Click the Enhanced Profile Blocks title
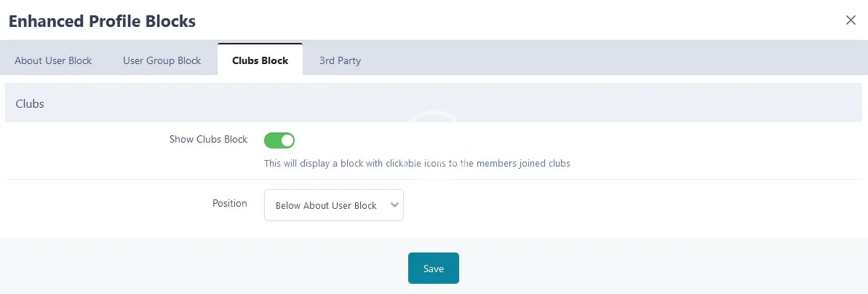The image size is (868, 294). point(102,21)
